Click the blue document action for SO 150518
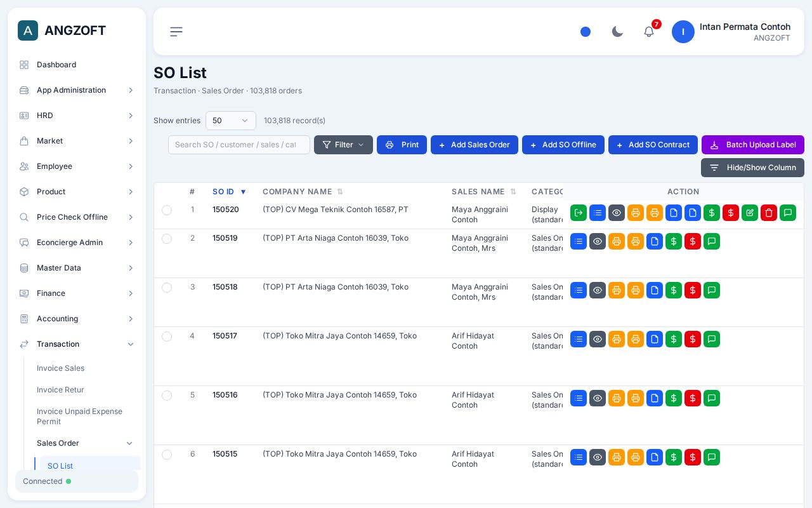 click(x=655, y=290)
